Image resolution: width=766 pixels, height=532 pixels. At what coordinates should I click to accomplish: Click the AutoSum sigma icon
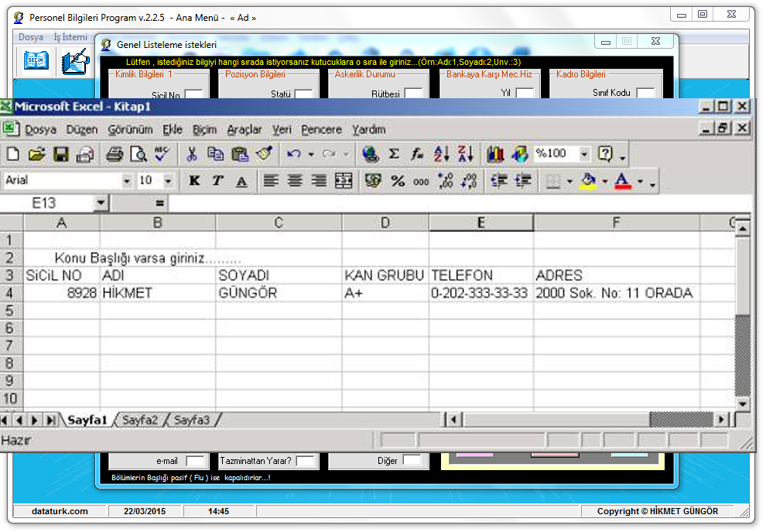point(394,154)
